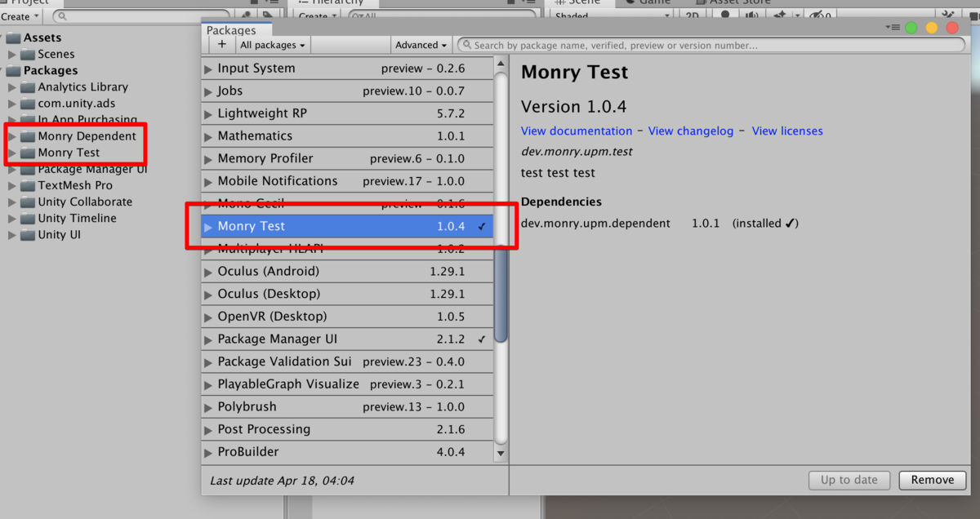The width and height of the screenshot is (980, 519).
Task: Expand the selected Monry Test package row
Action: pyautogui.click(x=209, y=226)
